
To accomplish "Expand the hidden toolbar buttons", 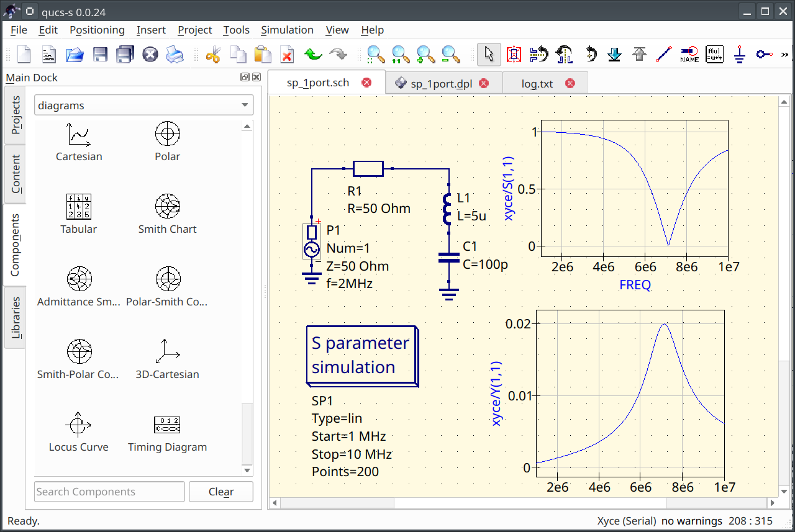I will coord(784,55).
